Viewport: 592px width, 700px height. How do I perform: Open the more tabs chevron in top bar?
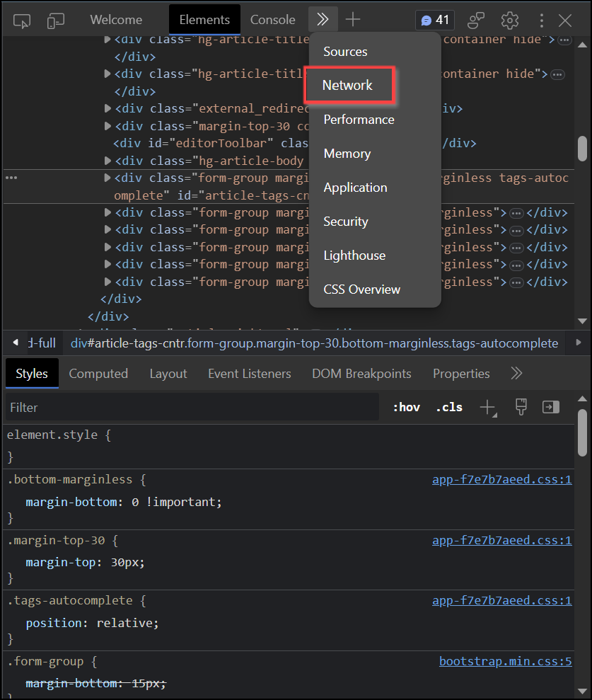coord(323,20)
